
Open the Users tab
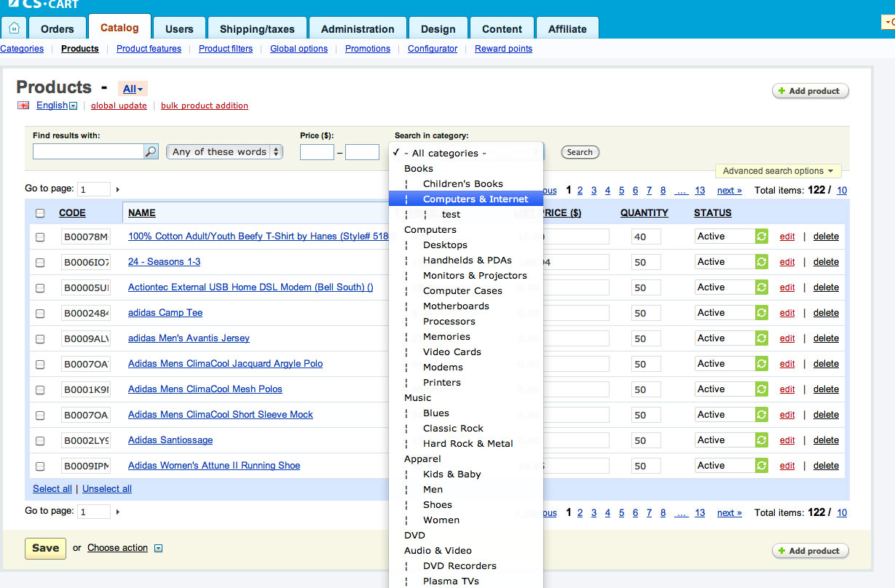179,28
